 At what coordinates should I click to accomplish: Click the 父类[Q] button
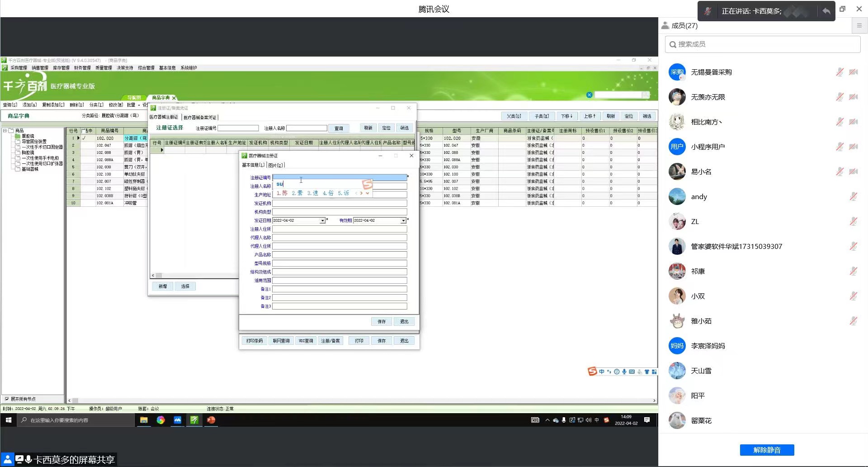514,116
